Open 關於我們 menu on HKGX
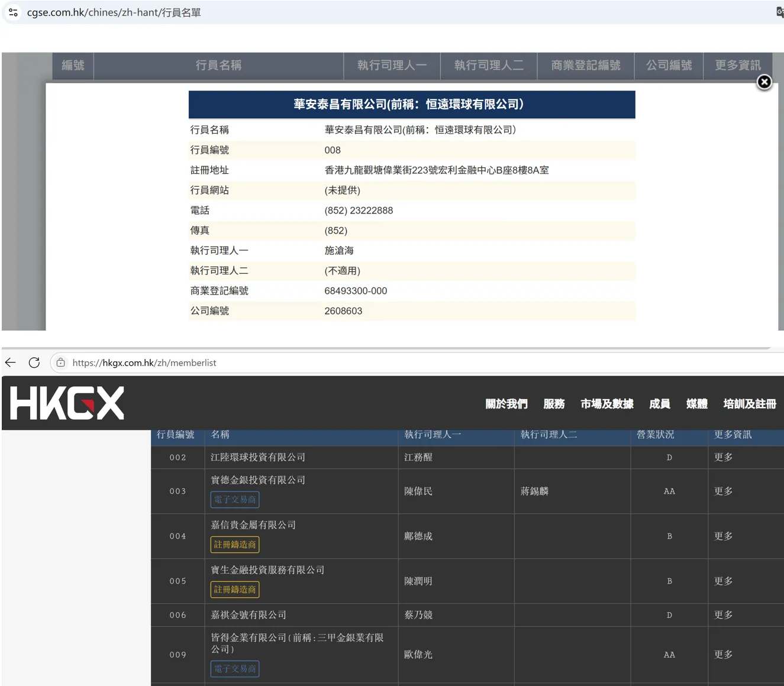Image resolution: width=784 pixels, height=686 pixels. (506, 404)
